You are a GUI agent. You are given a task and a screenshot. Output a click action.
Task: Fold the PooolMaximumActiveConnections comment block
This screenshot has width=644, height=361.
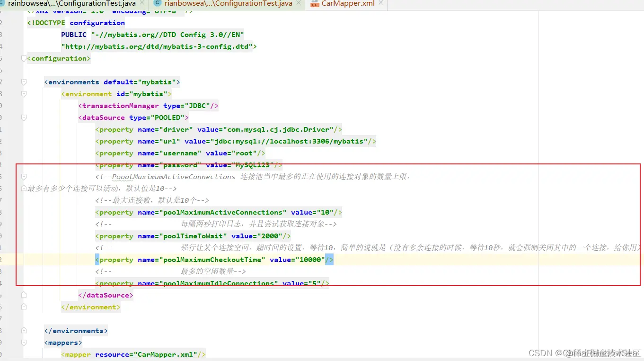pos(24,177)
